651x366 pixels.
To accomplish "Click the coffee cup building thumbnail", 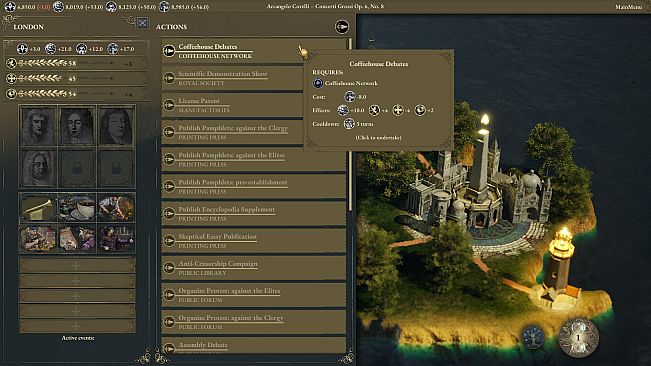I will coord(77,207).
